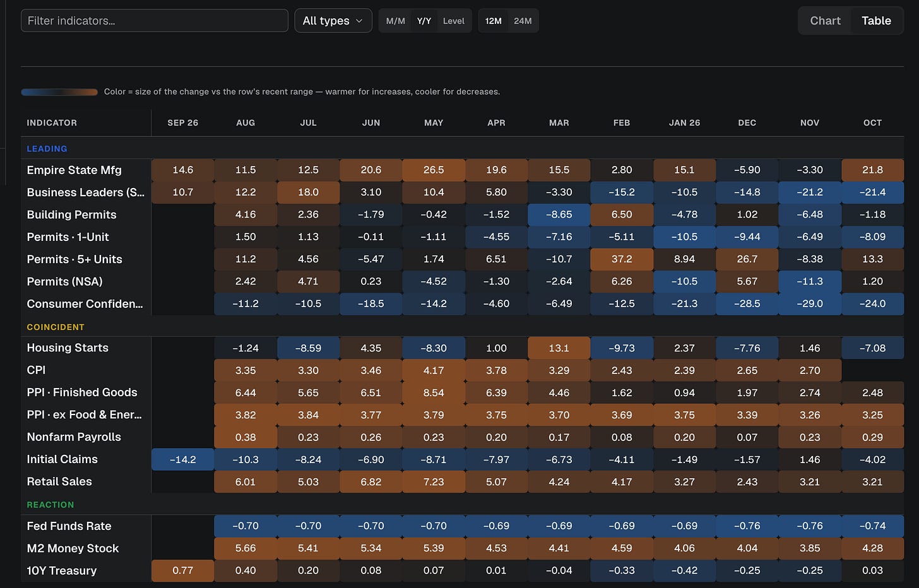The height and width of the screenshot is (588, 919).
Task: Click the OCT column header
Action: (x=872, y=123)
